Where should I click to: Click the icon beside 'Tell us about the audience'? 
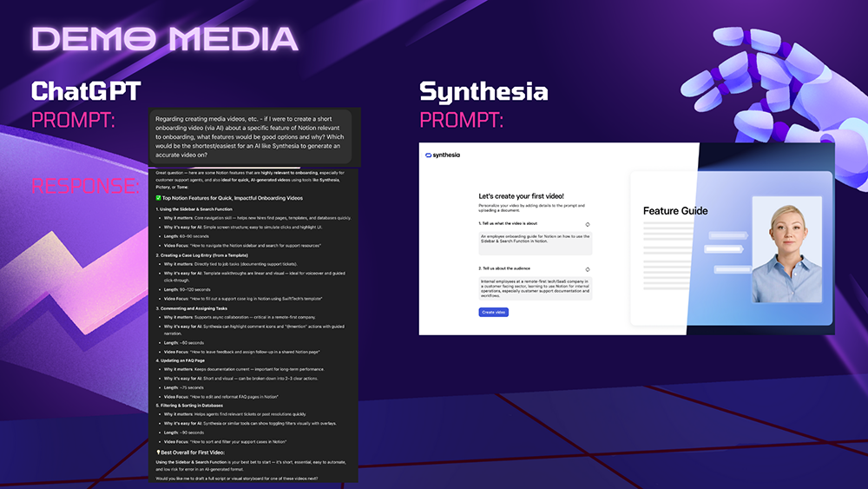[x=588, y=269]
